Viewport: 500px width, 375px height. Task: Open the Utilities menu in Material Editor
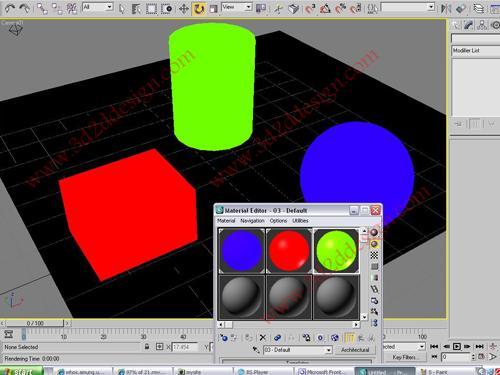pos(300,221)
